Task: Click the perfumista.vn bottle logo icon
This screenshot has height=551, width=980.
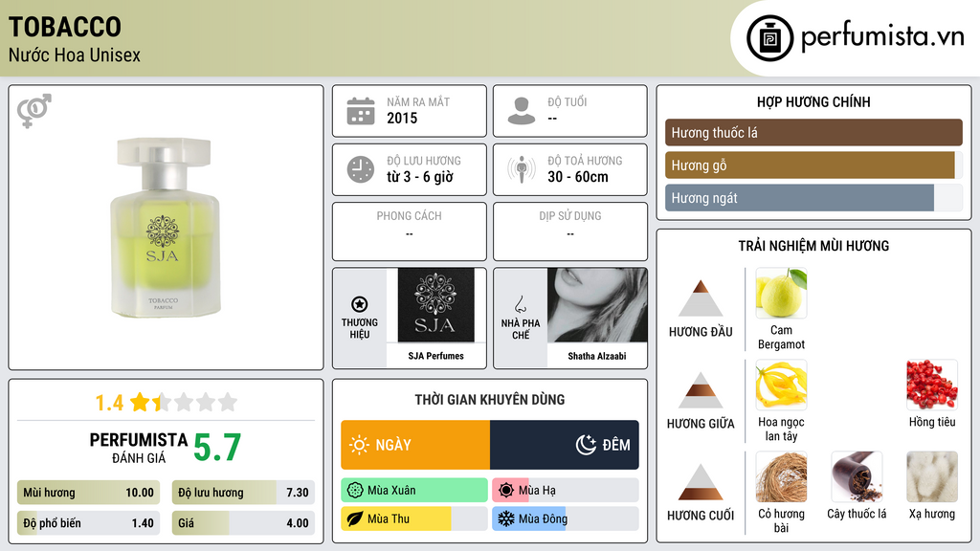Action: coord(770,38)
